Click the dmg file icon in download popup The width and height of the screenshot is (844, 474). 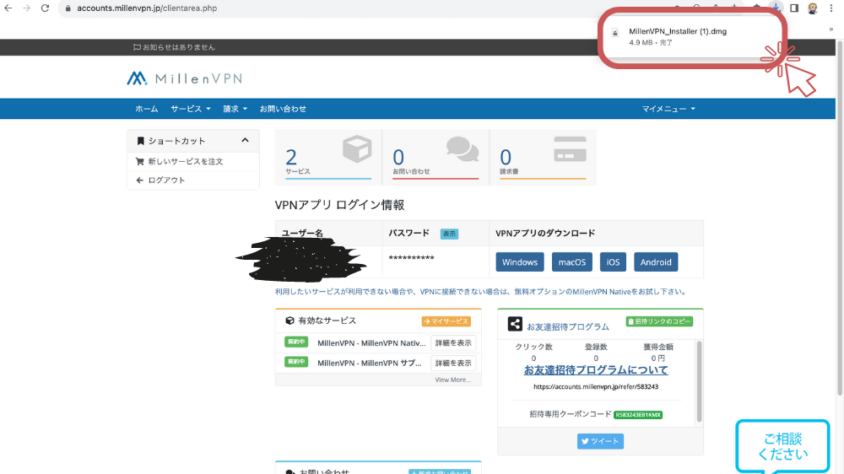click(615, 33)
